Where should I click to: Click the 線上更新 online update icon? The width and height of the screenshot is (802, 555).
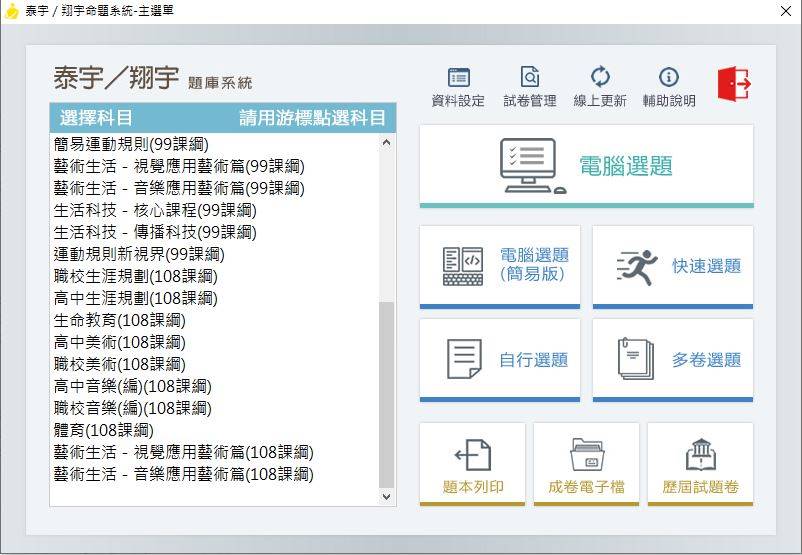(x=600, y=77)
